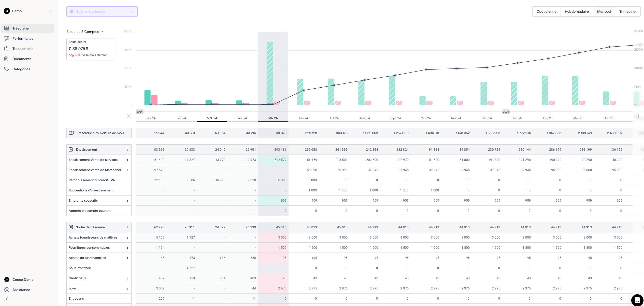Expand Achats de Marchandises row

point(127,258)
